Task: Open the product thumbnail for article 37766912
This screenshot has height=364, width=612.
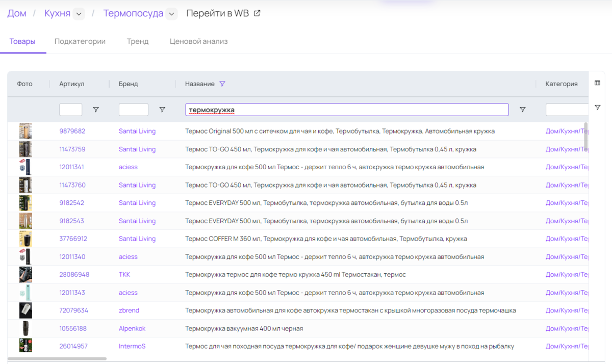Action: pos(25,239)
